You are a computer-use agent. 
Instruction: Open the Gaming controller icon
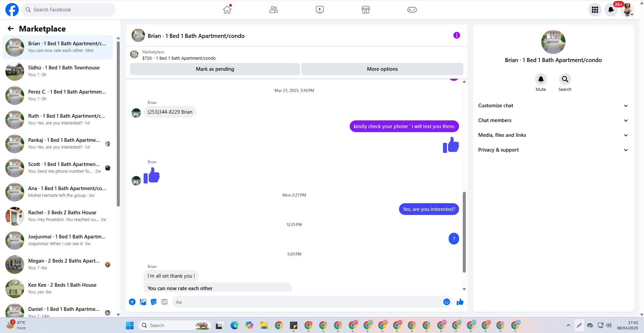pyautogui.click(x=412, y=10)
